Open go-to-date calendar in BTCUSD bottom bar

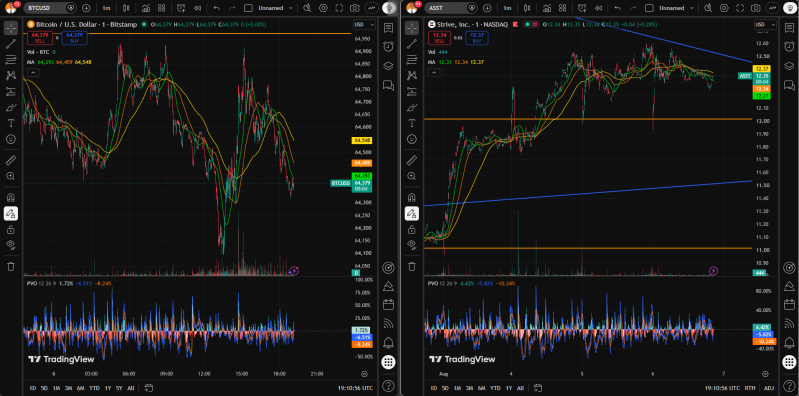(148, 387)
